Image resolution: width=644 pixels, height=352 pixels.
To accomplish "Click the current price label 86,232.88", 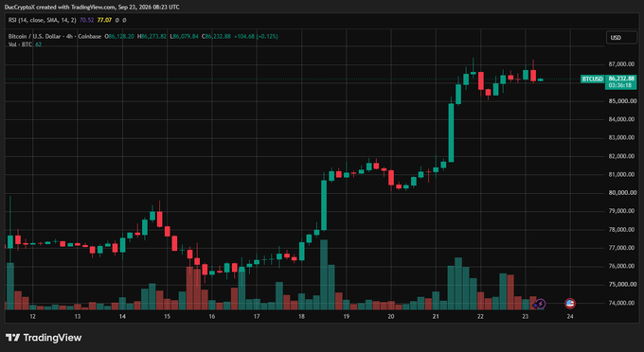I will pos(621,79).
